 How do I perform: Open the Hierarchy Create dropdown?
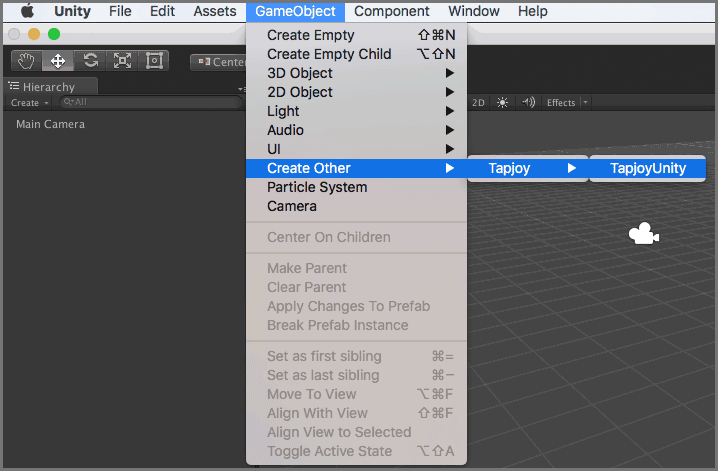(x=29, y=103)
